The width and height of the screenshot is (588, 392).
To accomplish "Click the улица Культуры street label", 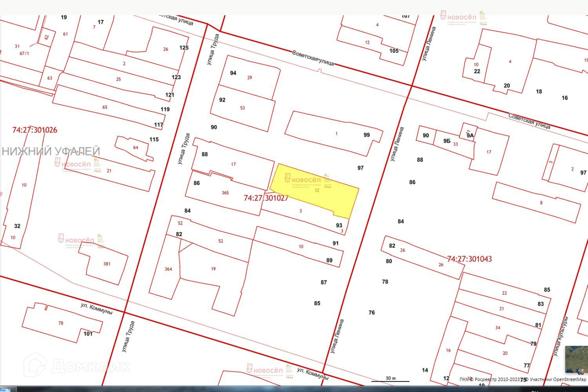I will (560, 336).
